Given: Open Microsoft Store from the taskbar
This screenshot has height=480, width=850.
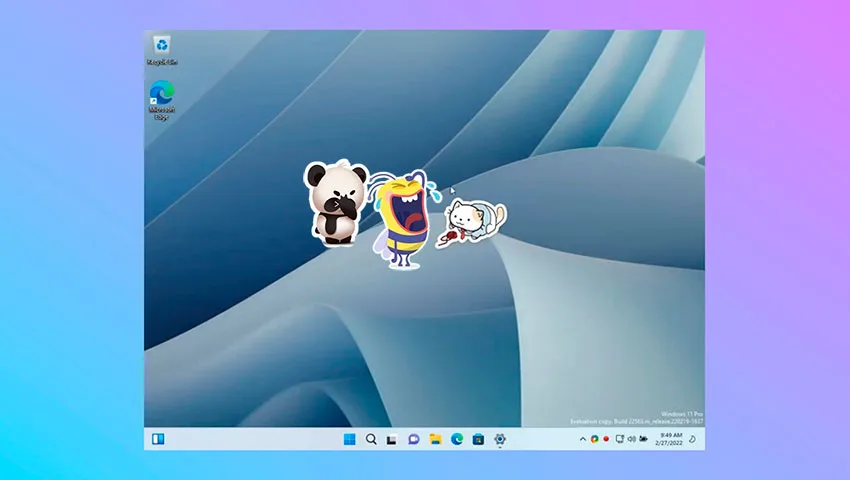Looking at the screenshot, I should click(x=478, y=439).
